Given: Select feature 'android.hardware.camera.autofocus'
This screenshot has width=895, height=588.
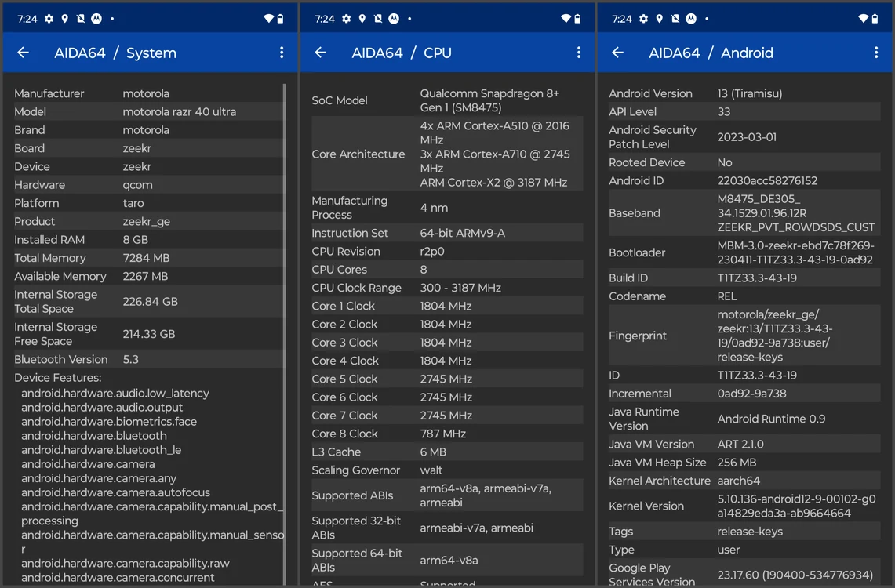Looking at the screenshot, I should pyautogui.click(x=115, y=492).
